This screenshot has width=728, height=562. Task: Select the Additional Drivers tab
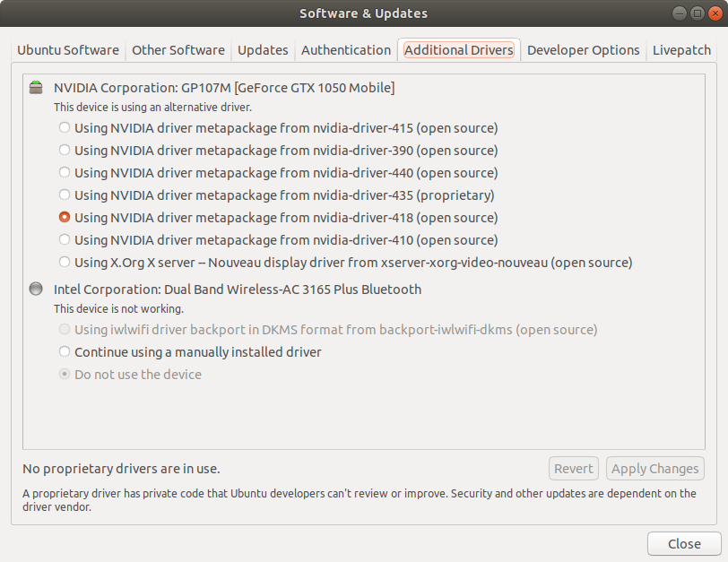(x=459, y=50)
